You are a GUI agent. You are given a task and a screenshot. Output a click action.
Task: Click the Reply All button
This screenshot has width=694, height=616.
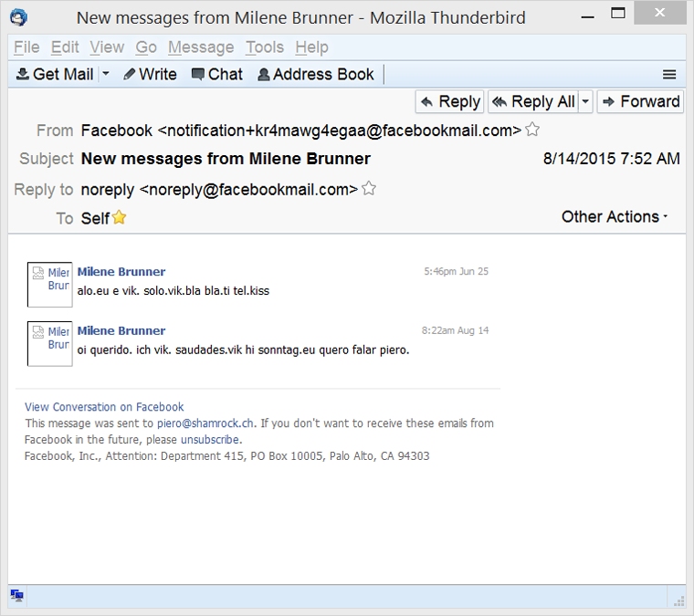533,101
